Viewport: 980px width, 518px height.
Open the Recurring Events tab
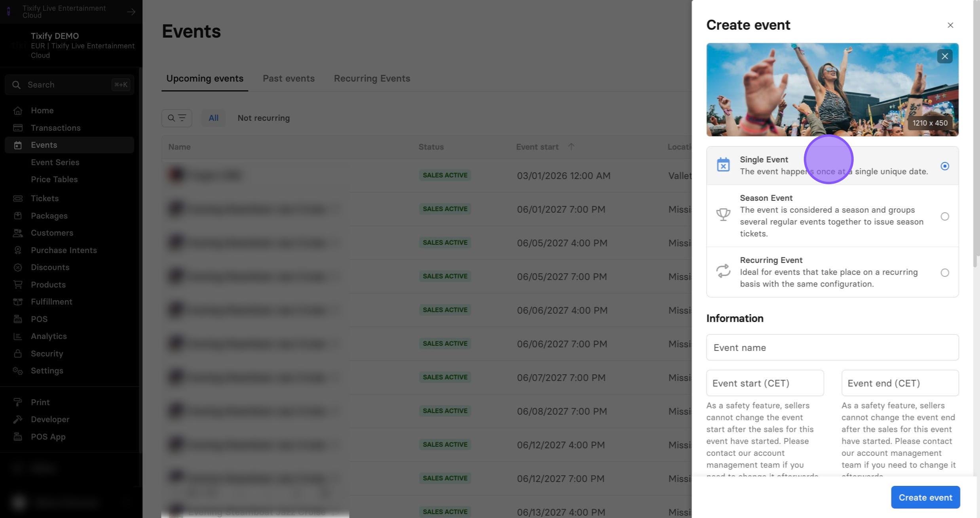click(372, 78)
